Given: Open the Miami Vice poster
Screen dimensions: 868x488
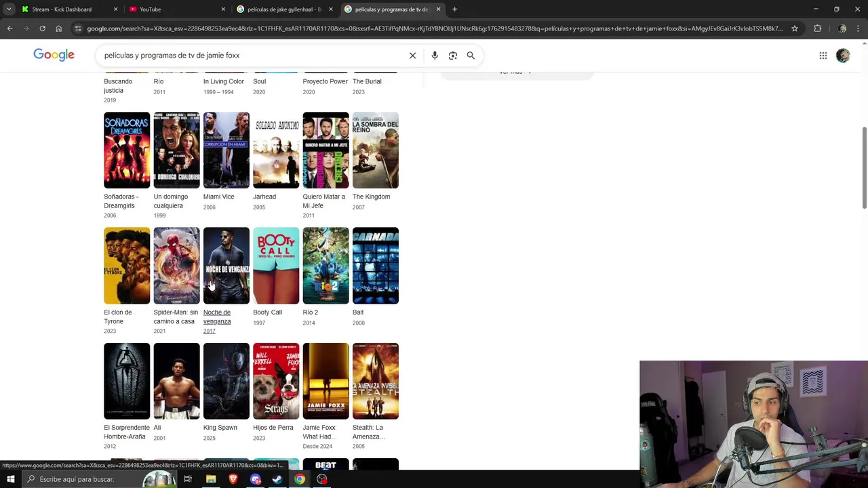Looking at the screenshot, I should click(226, 150).
